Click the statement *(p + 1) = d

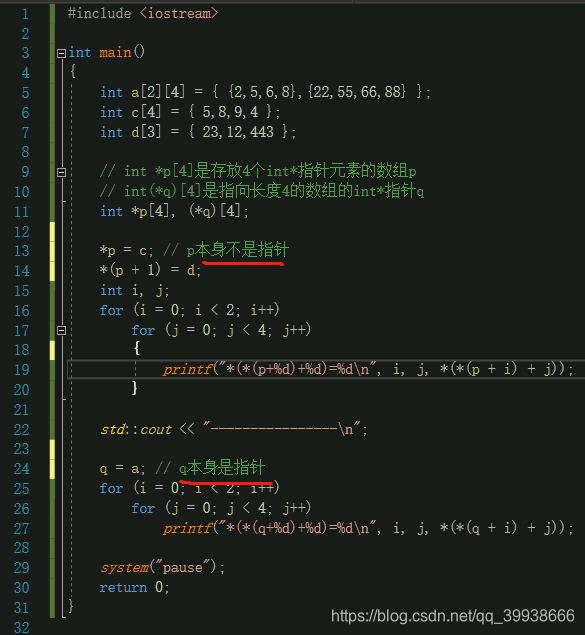pos(150,270)
